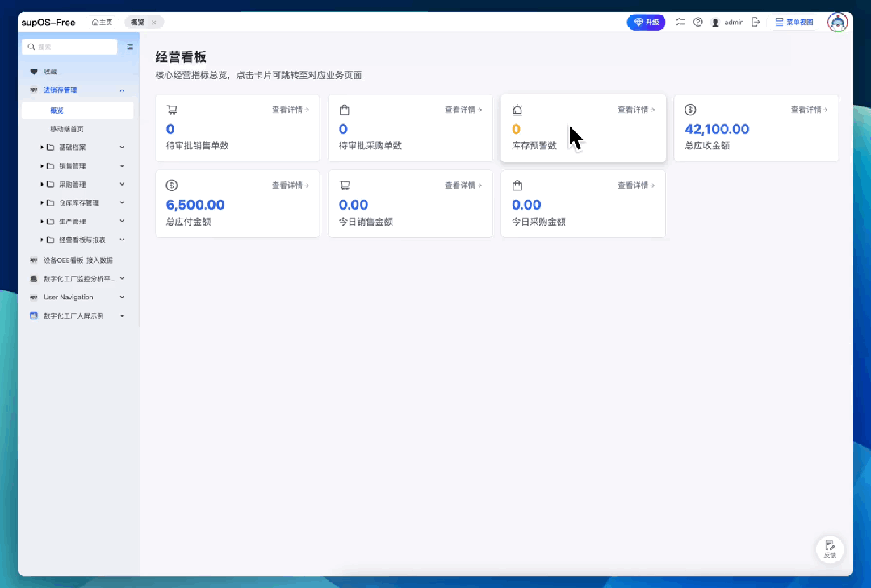Collapse sidebar using the menu fold icon
Viewport: 871px width, 588px height.
pyautogui.click(x=130, y=47)
